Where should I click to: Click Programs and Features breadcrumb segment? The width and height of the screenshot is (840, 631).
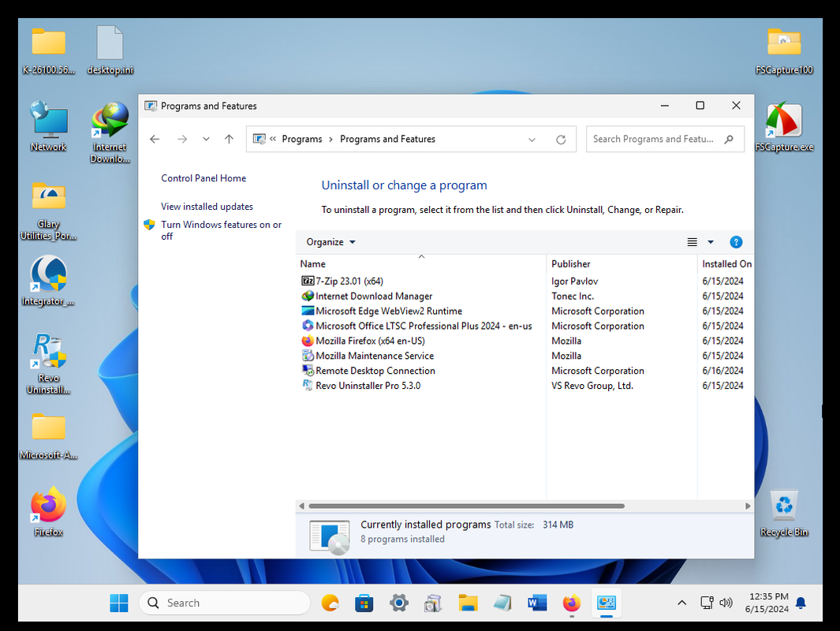[388, 140]
